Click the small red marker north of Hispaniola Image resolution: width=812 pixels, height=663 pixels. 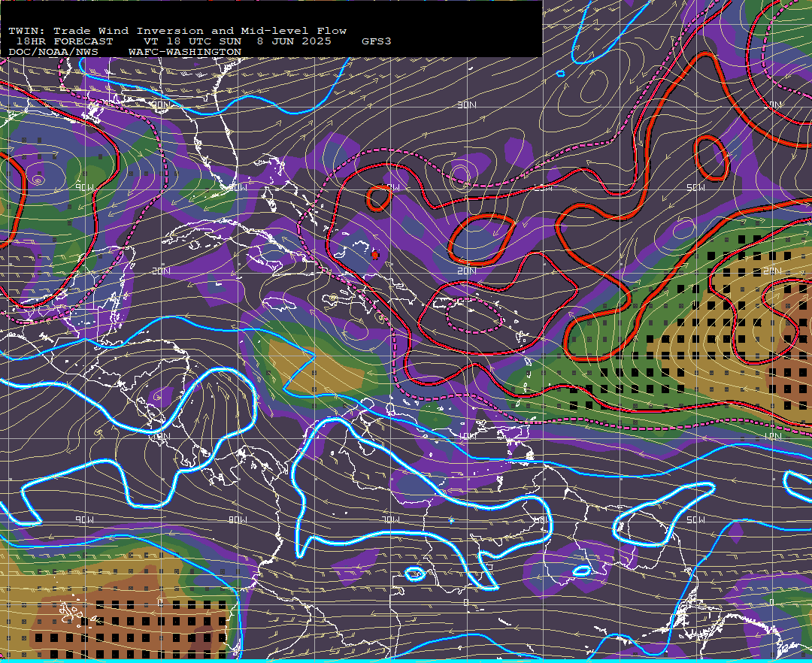coord(375,255)
